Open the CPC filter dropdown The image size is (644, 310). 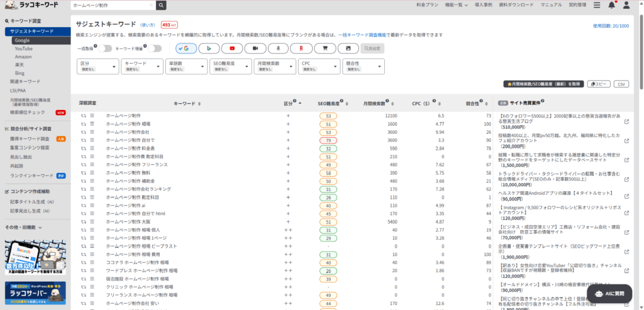[x=319, y=67]
